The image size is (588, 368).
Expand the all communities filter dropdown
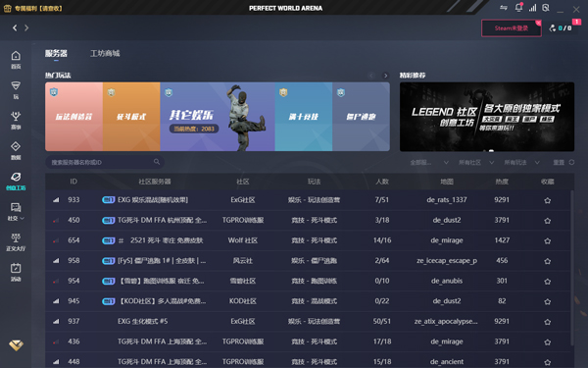[x=476, y=162]
